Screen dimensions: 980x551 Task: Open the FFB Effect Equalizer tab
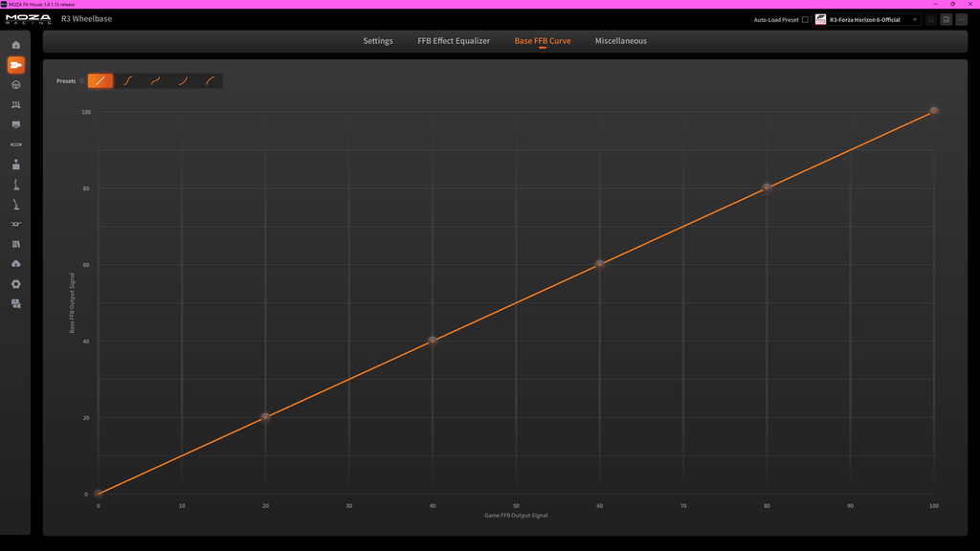point(454,41)
